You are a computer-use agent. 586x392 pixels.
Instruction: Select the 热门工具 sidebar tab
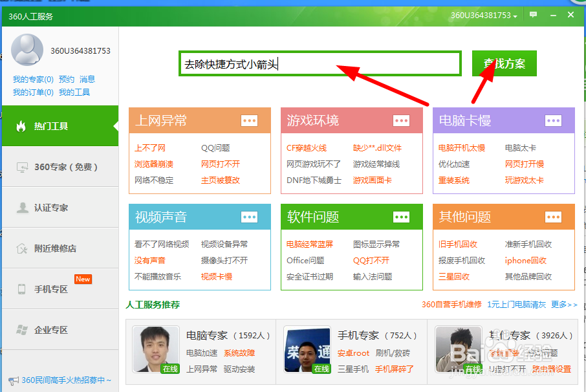[x=60, y=126]
